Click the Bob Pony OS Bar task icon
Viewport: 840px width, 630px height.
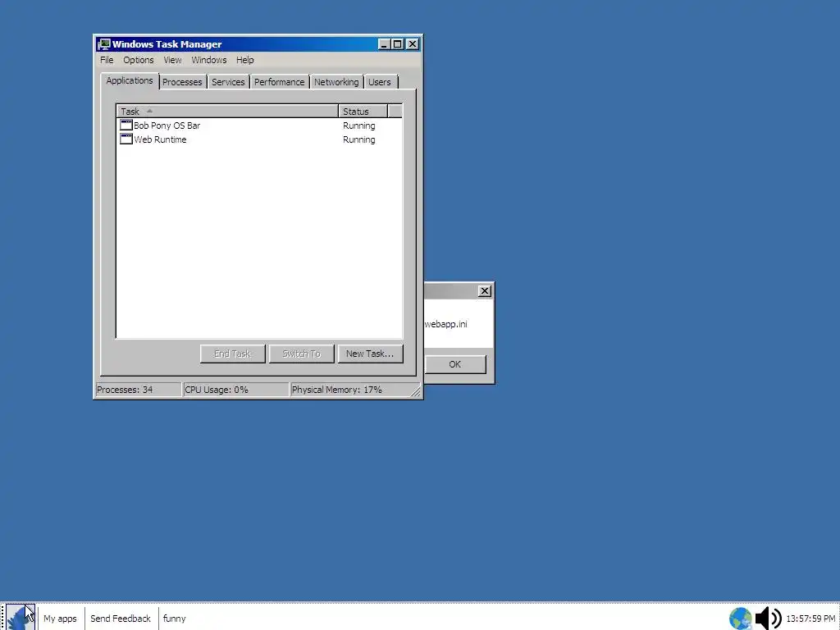pos(126,125)
